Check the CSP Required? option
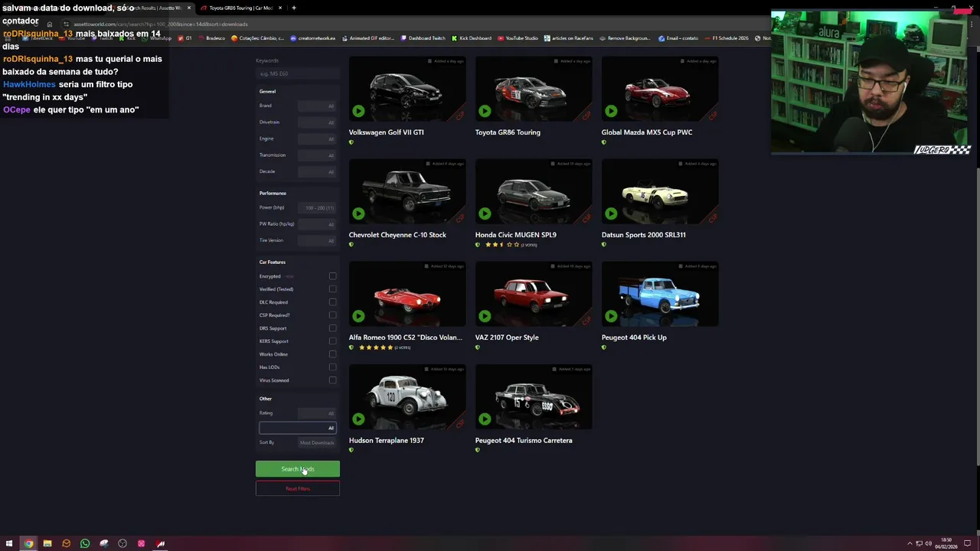Screen dimensions: 980x551 tap(332, 315)
